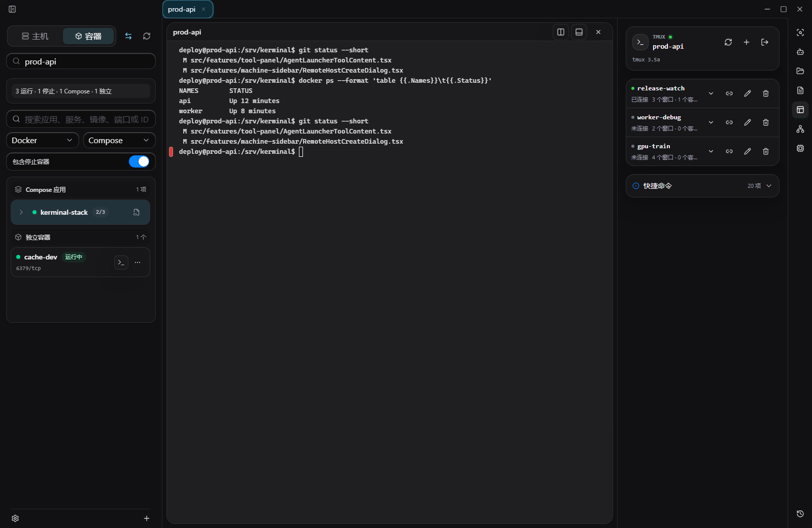
Task: Click the exit icon in the tmux panel
Action: tap(765, 42)
